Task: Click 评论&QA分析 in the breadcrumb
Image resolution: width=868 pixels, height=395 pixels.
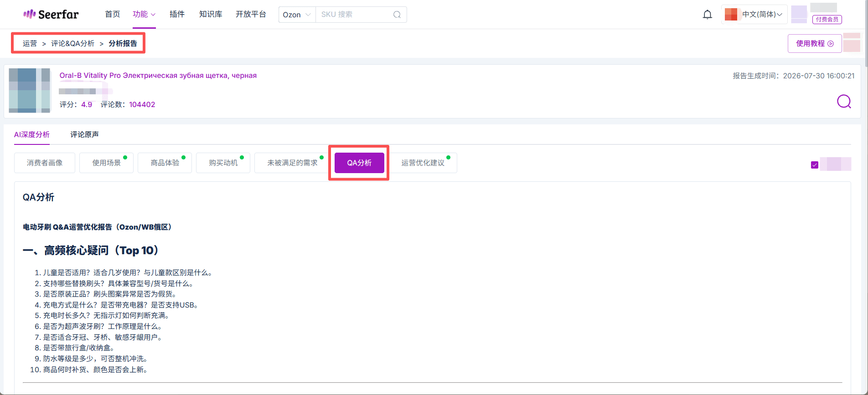Action: (x=73, y=44)
